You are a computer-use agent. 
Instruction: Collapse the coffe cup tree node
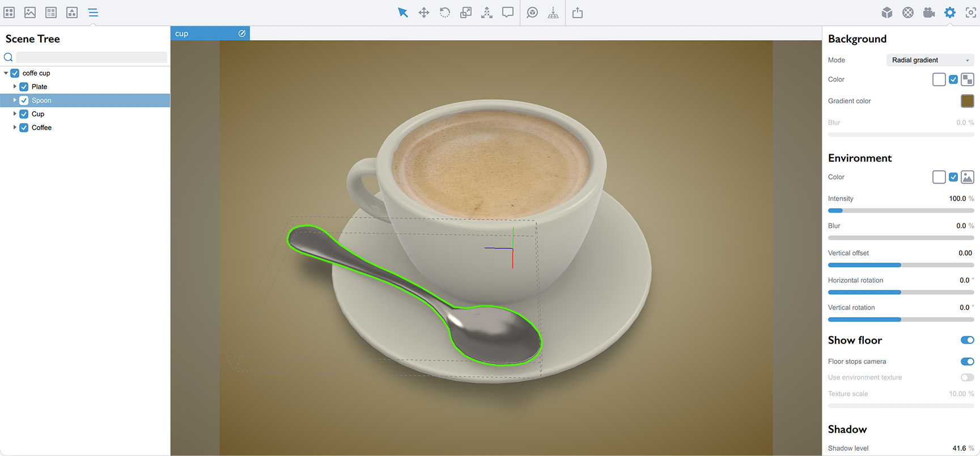pos(6,73)
